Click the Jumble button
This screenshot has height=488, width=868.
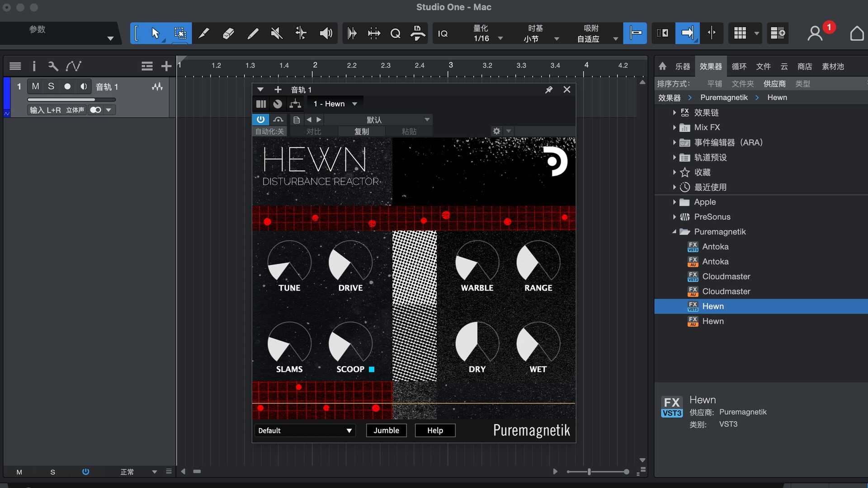[x=387, y=431]
